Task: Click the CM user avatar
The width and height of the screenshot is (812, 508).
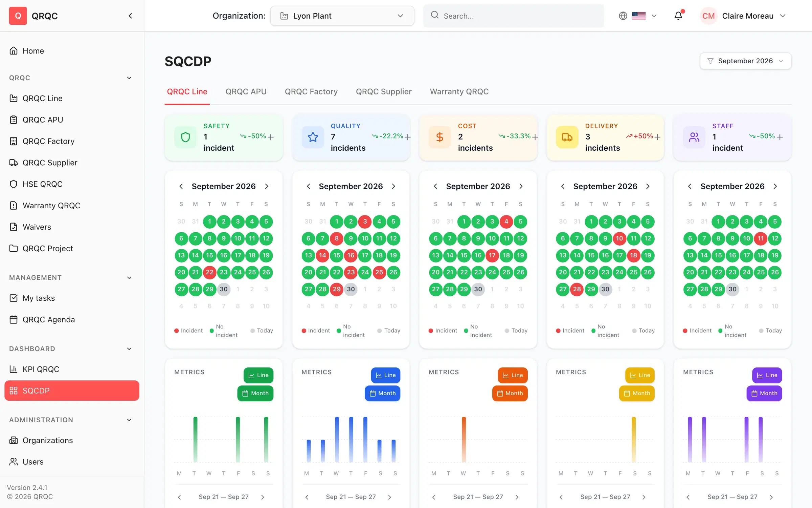Action: point(708,16)
